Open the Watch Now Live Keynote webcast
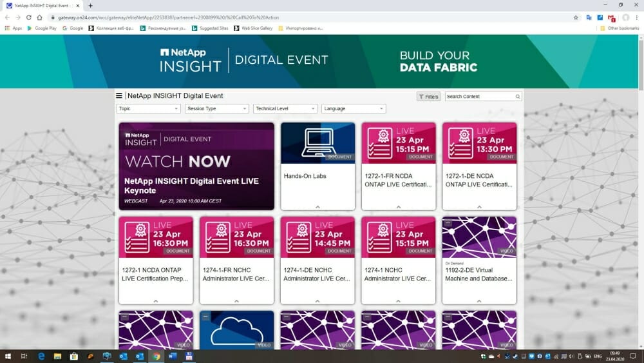 [196, 166]
